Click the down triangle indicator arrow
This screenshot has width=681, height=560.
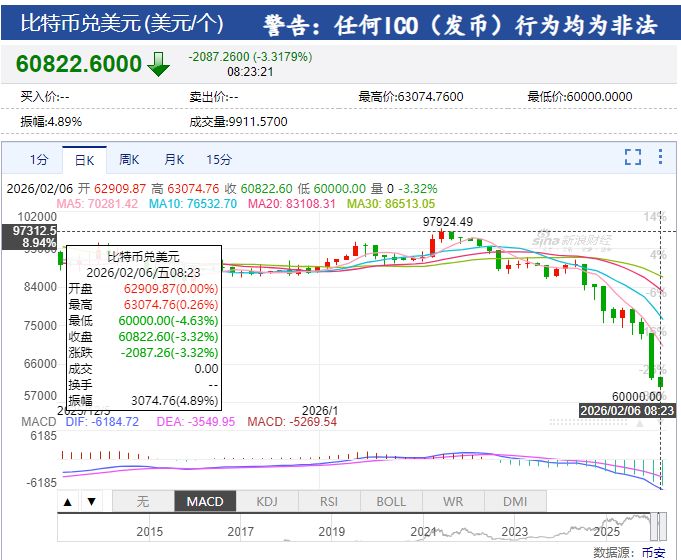tap(92, 501)
